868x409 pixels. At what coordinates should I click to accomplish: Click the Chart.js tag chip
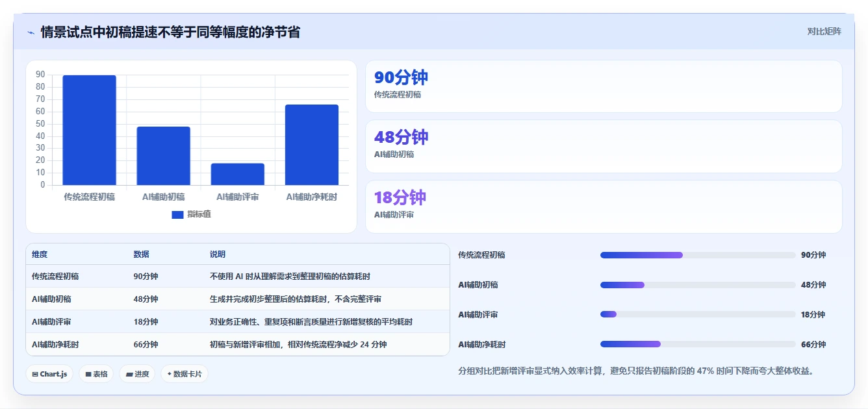49,374
